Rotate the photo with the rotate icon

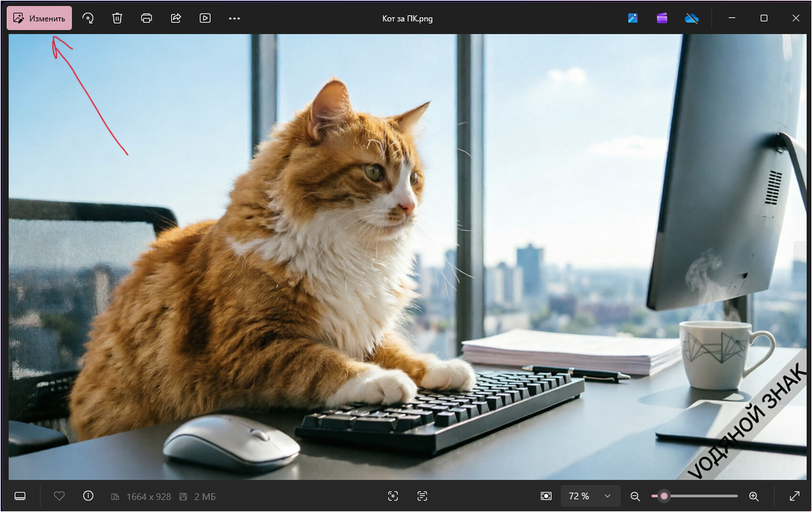(88, 18)
